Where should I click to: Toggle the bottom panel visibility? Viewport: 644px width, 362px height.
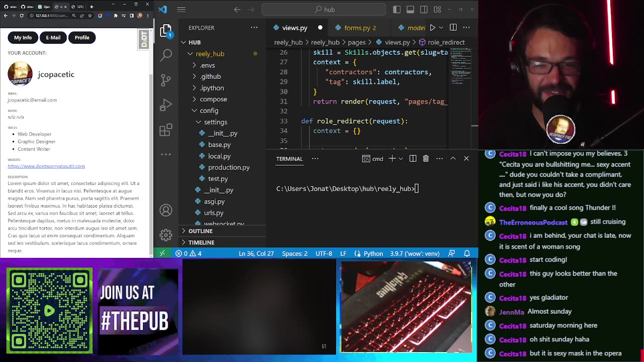click(x=410, y=10)
